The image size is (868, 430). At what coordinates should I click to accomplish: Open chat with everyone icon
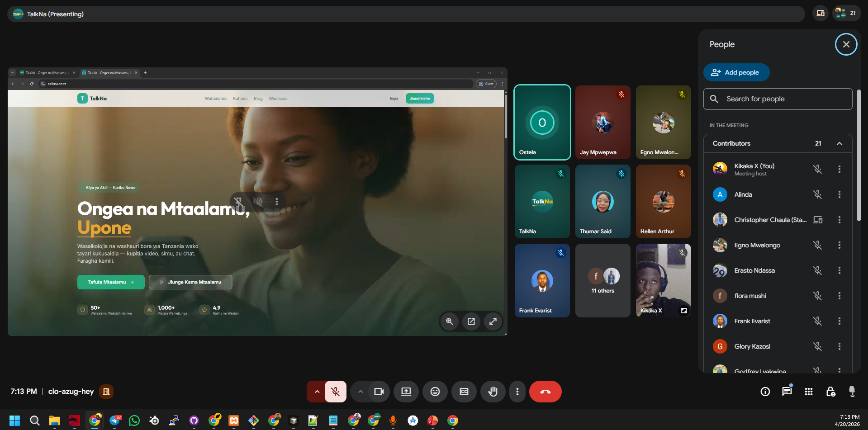tap(787, 392)
